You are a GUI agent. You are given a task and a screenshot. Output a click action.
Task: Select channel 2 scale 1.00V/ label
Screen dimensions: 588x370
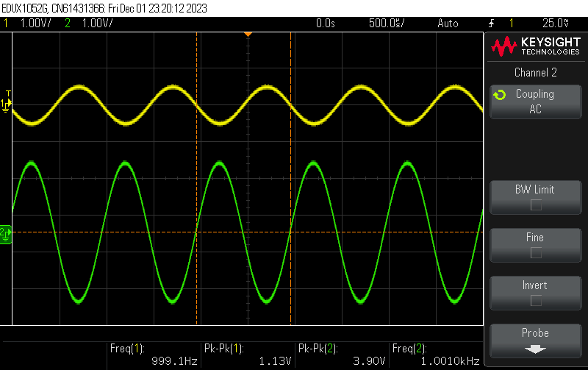(98, 24)
